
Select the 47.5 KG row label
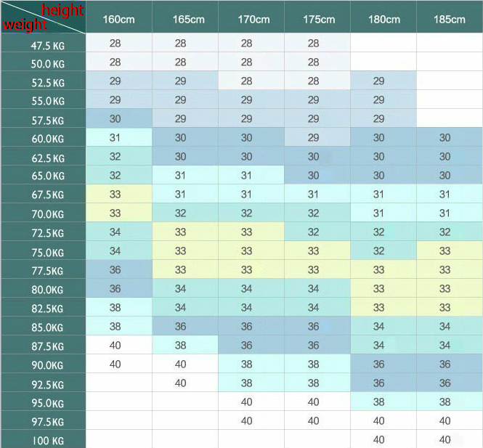48,45
